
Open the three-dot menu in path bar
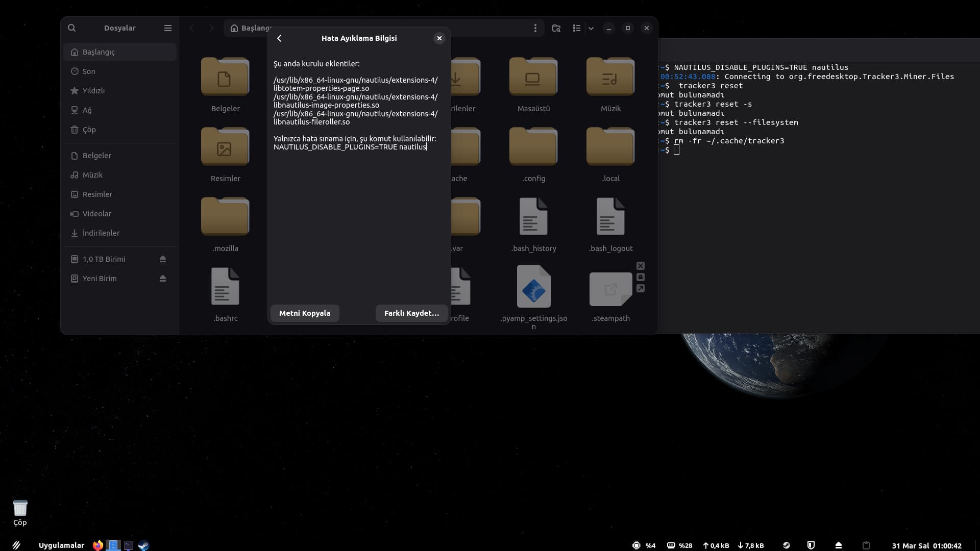(x=535, y=28)
